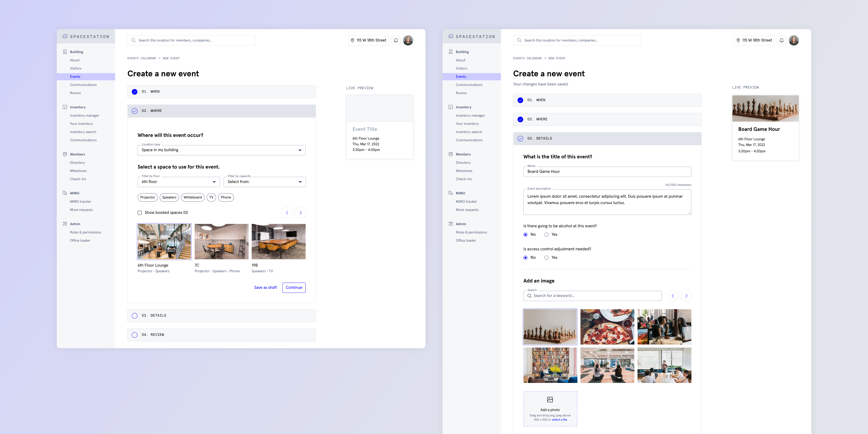Click select a file link
This screenshot has height=434, width=868.
(559, 419)
